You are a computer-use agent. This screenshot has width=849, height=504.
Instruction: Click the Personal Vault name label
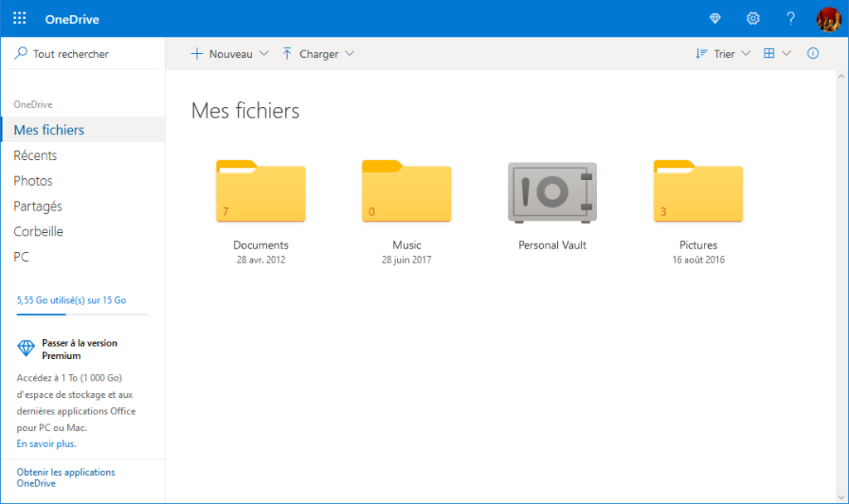click(x=552, y=245)
